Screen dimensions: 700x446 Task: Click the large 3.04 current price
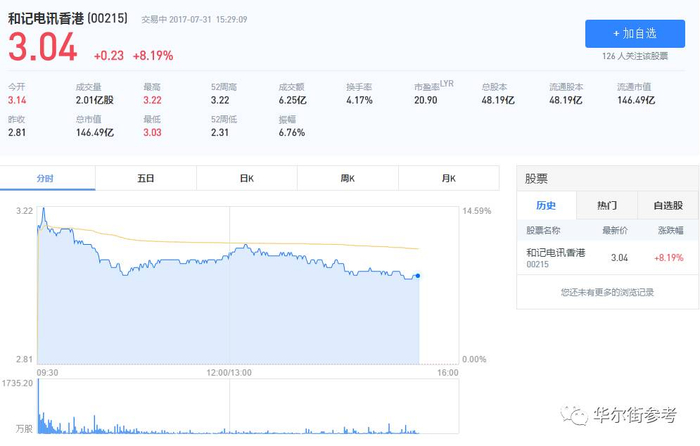click(43, 48)
